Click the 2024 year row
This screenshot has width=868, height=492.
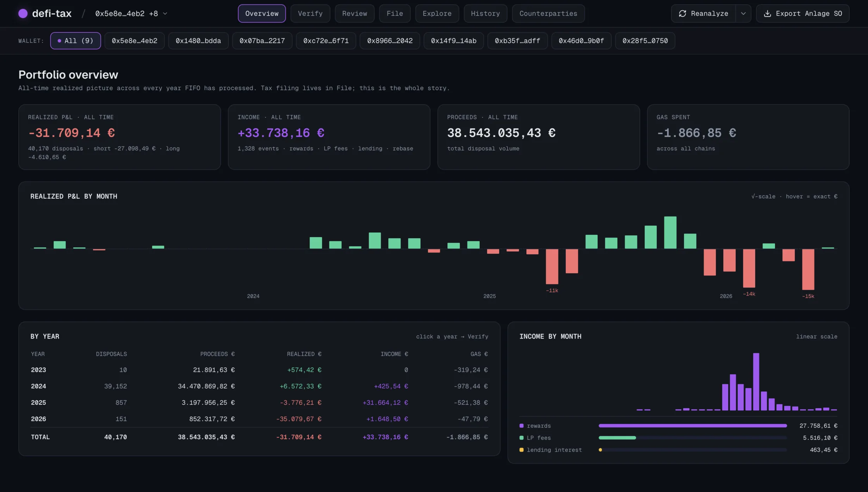tap(259, 386)
